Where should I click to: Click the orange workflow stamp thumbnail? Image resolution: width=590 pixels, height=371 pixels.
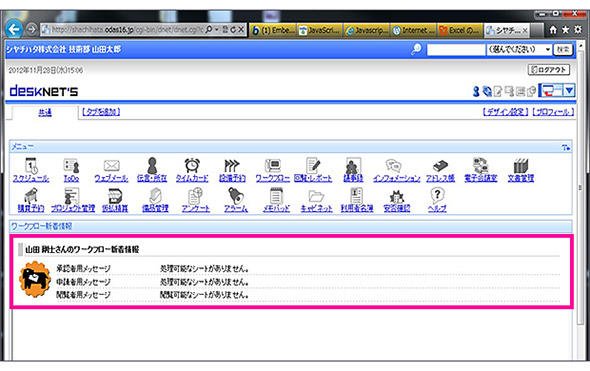point(35,279)
